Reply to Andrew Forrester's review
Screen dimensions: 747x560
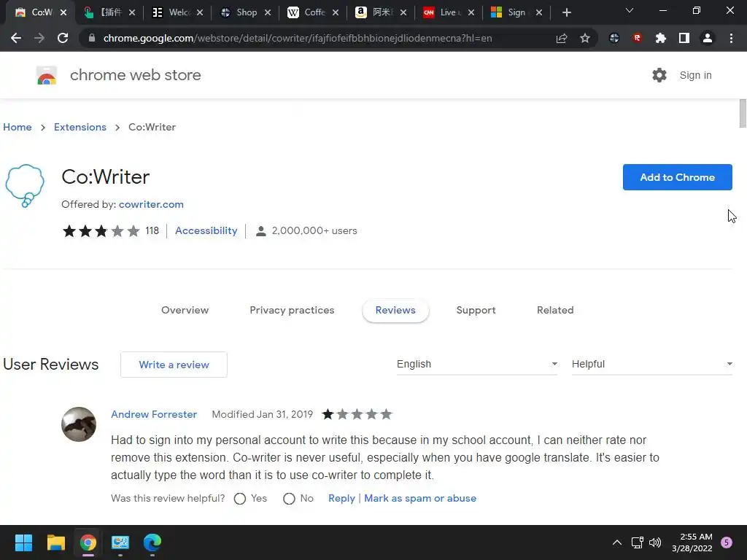point(341,498)
